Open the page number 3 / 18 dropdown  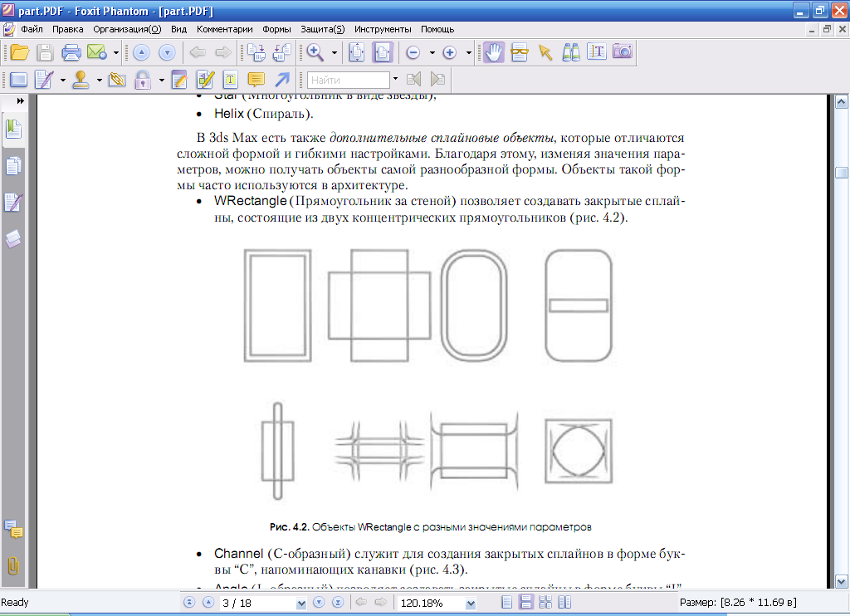click(x=300, y=603)
